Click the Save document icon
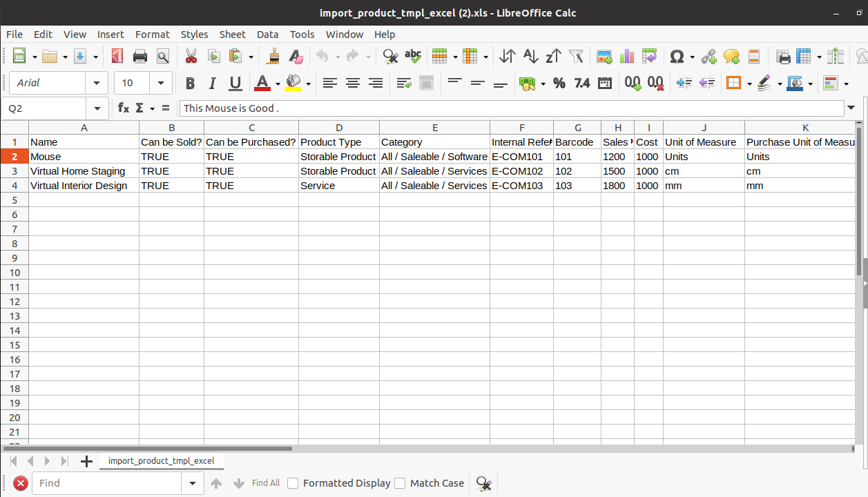The image size is (868, 497). [x=80, y=57]
